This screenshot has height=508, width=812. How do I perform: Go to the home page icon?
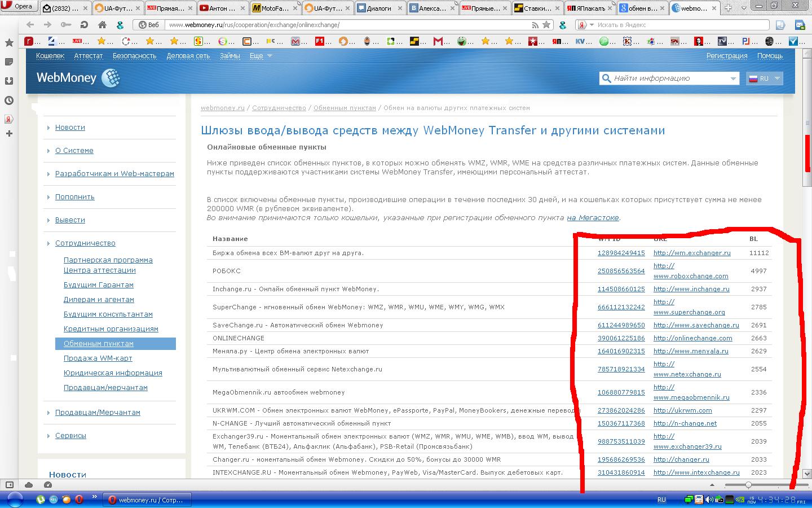[x=102, y=25]
